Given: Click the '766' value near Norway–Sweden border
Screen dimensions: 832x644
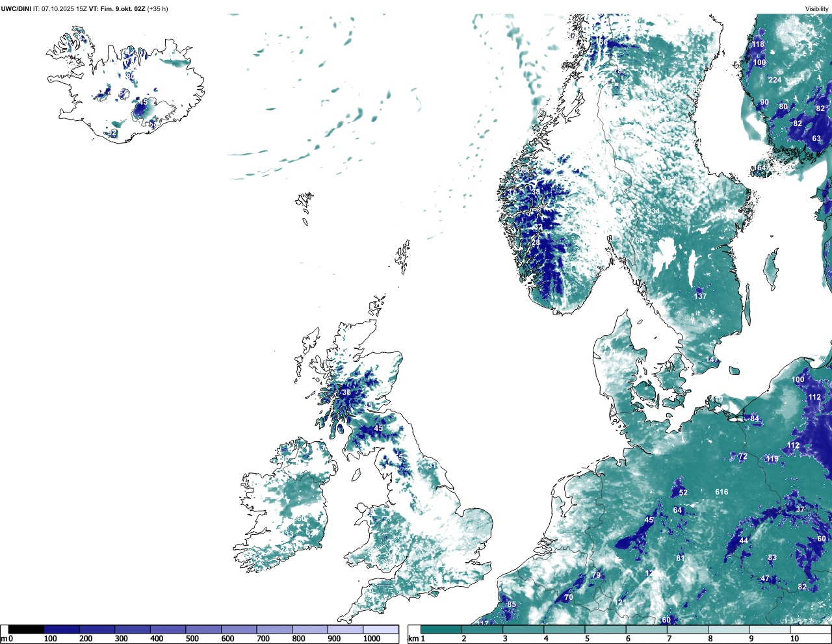Looking at the screenshot, I should (636, 240).
